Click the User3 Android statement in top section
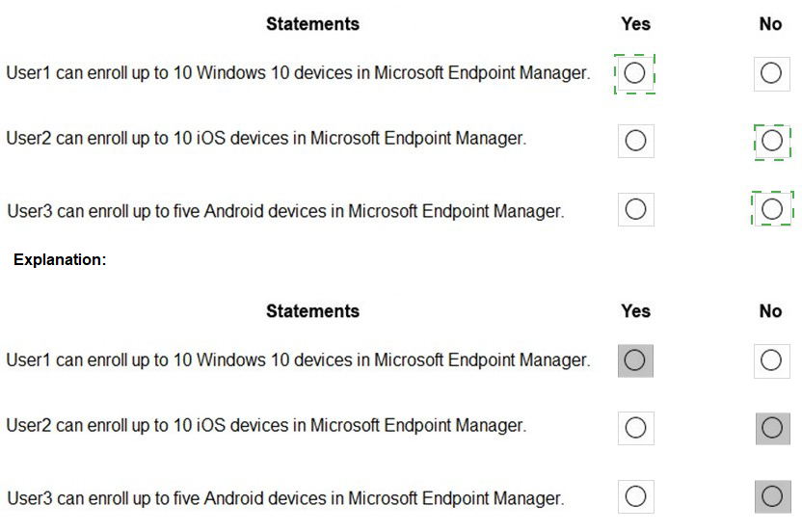 [284, 211]
